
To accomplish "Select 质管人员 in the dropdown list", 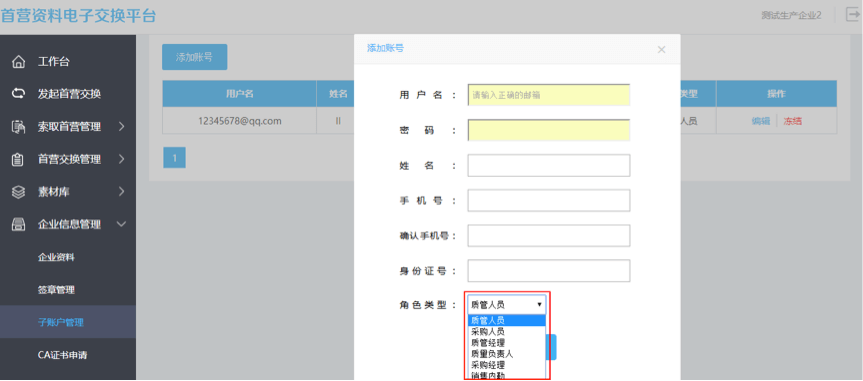I will click(x=507, y=320).
